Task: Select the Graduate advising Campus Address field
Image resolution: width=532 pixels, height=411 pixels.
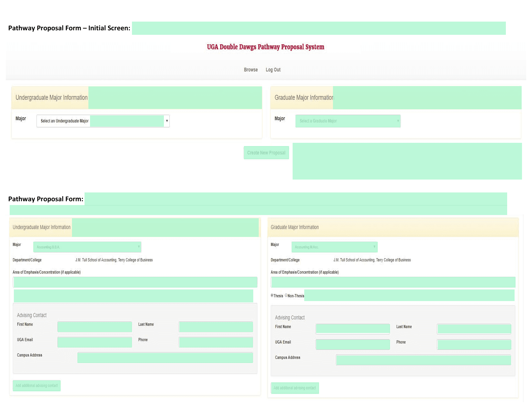Action: [x=423, y=360]
